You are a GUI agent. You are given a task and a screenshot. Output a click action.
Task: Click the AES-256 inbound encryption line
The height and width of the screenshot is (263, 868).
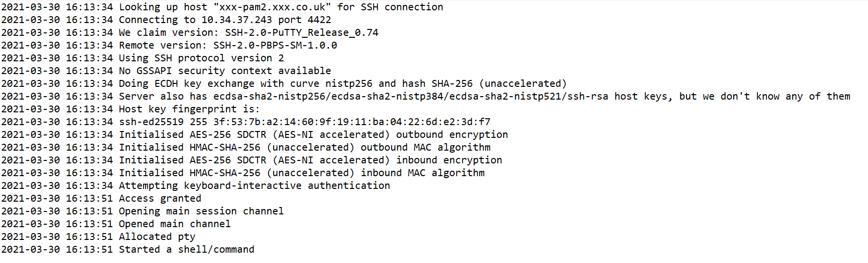pyautogui.click(x=310, y=160)
